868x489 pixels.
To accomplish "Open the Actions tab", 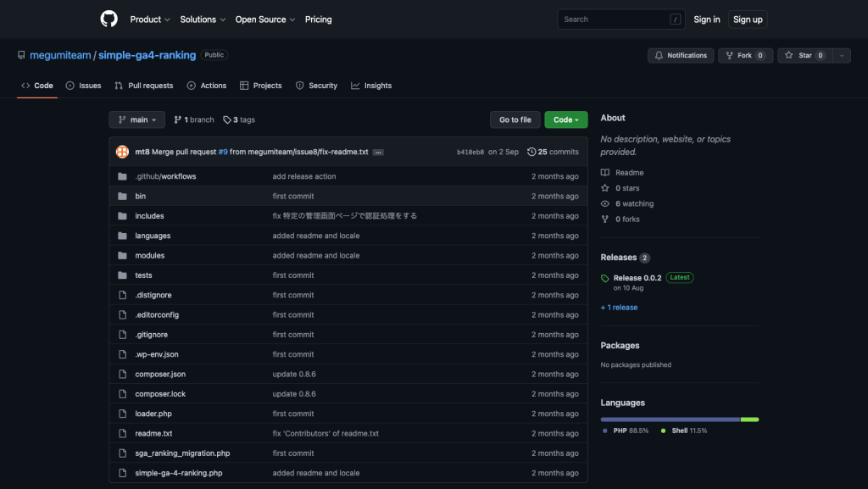I will (x=207, y=86).
